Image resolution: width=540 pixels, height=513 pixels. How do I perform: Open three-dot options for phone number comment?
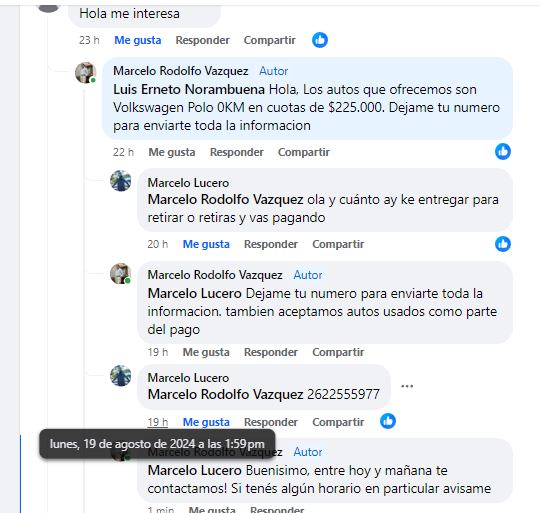click(x=407, y=386)
